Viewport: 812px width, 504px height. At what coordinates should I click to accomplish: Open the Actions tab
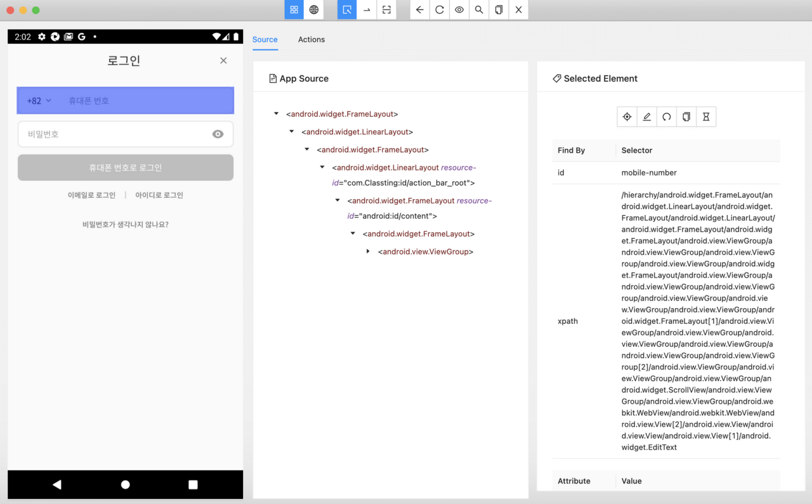[x=311, y=39]
